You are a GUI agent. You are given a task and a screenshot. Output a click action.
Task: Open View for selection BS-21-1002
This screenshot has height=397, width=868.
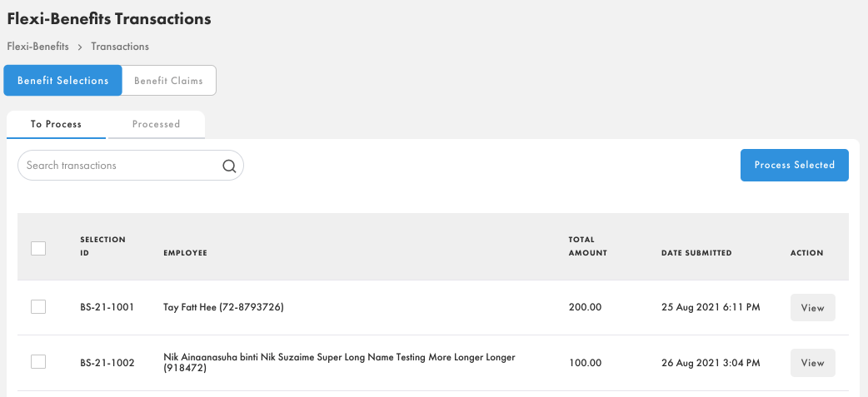pos(812,363)
